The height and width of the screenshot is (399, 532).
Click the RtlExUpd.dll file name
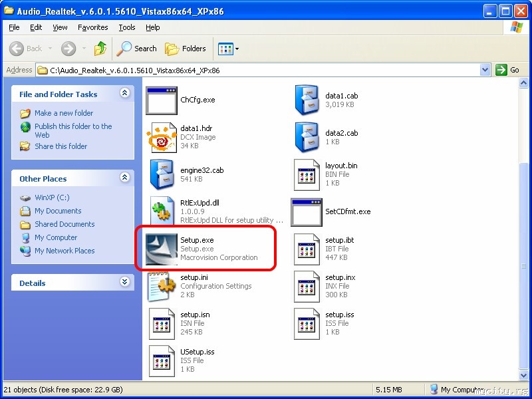coord(200,203)
